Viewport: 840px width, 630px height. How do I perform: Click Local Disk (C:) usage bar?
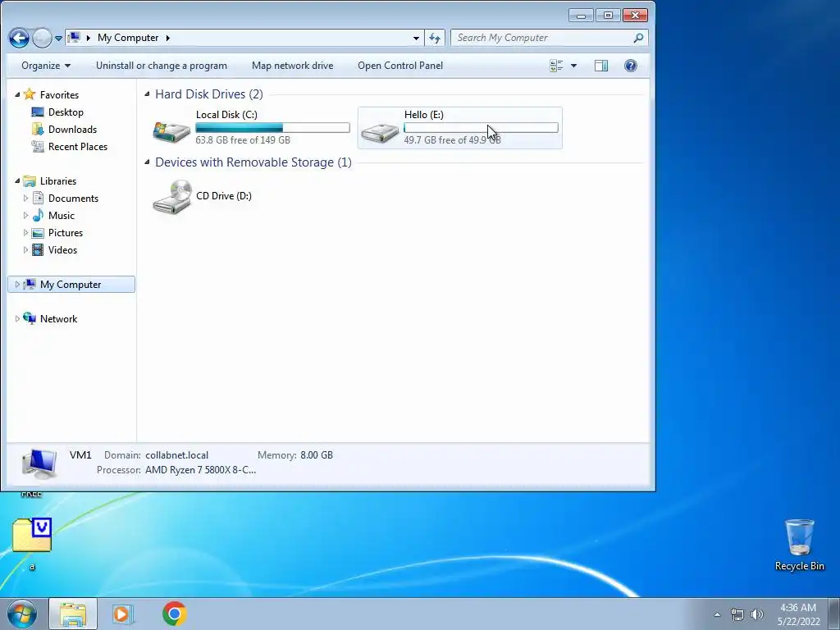272,127
